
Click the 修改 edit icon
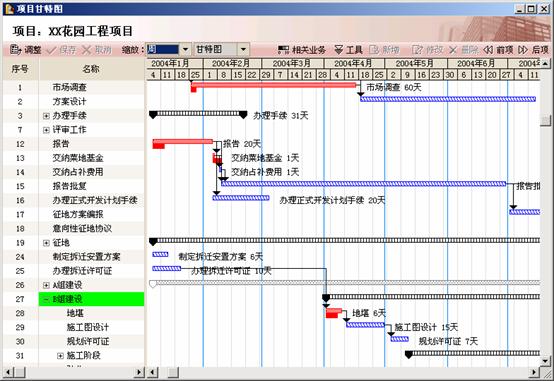pyautogui.click(x=417, y=50)
